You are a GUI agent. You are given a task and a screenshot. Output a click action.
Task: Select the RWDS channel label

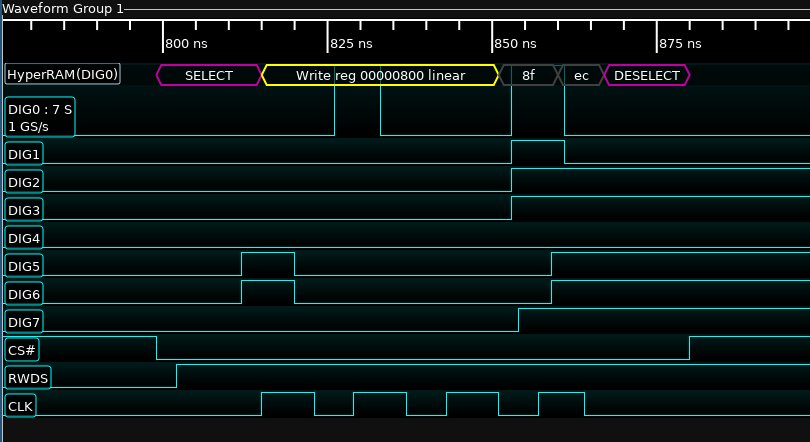click(28, 378)
